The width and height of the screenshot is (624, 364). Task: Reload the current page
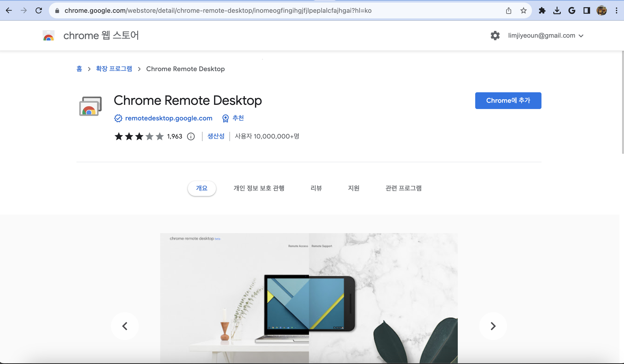point(39,11)
